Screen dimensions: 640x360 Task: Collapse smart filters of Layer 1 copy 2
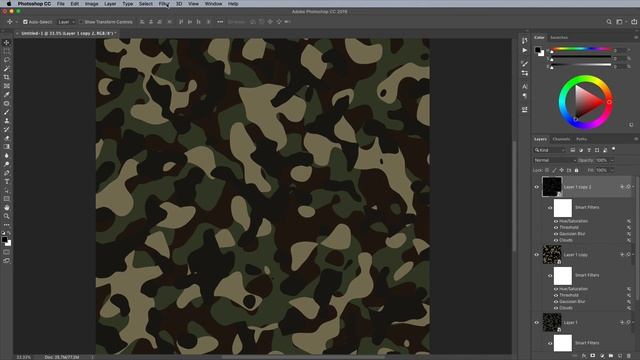633,187
